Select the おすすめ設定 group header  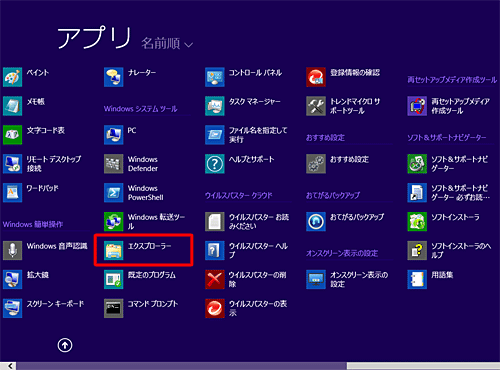pos(325,138)
